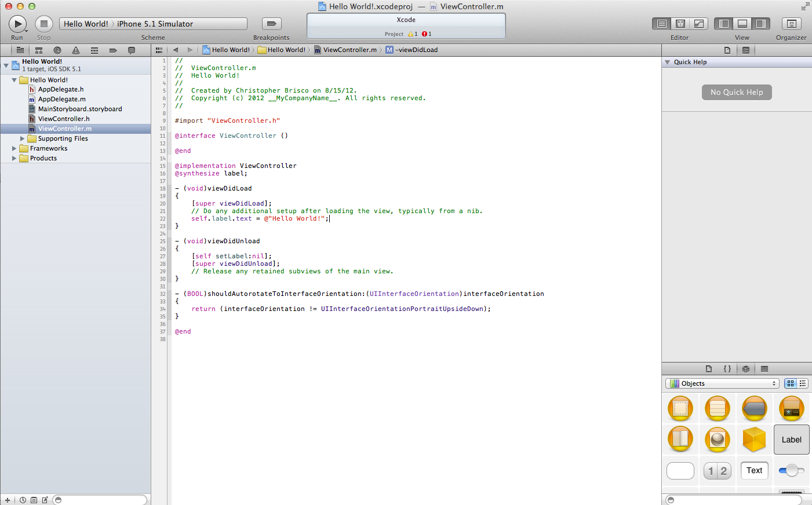Click ViewController.m in the jump bar
This screenshot has height=505, width=812.
click(x=345, y=50)
